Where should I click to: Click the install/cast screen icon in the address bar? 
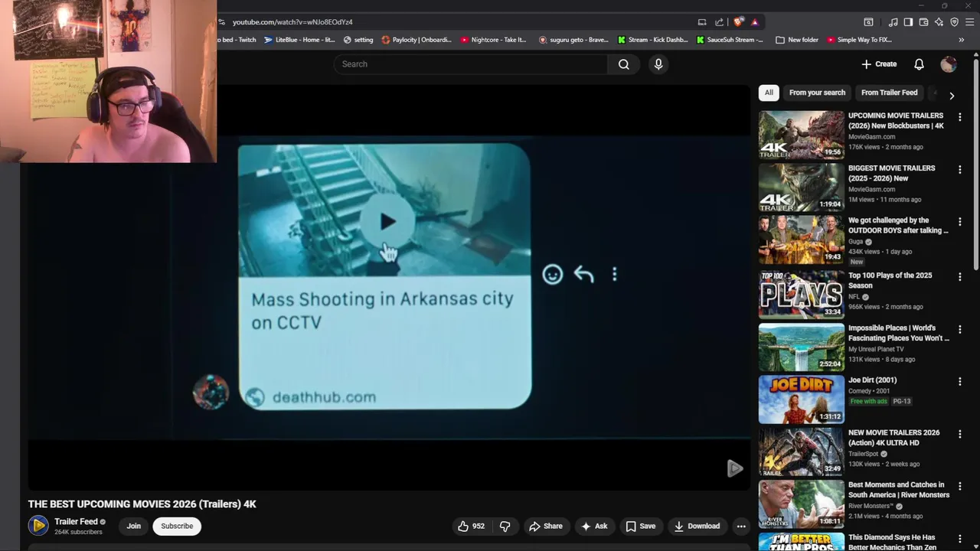pos(702,22)
